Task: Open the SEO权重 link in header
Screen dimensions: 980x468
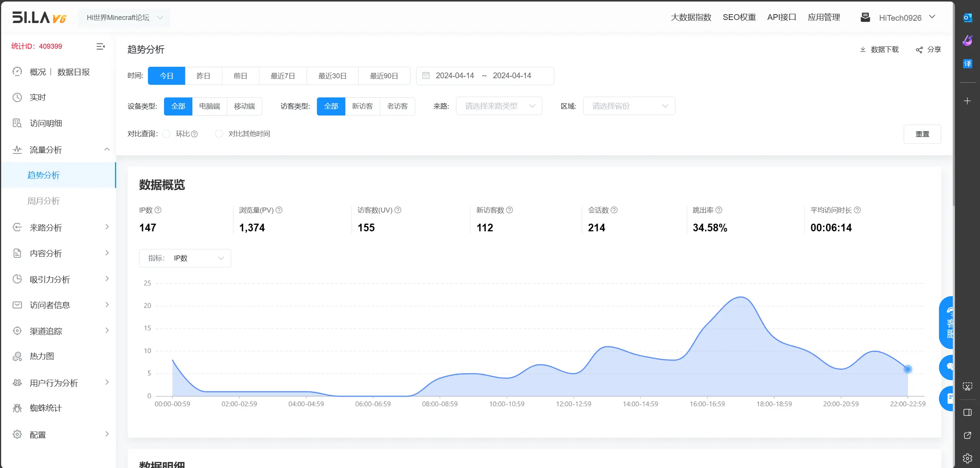Action: (739, 18)
